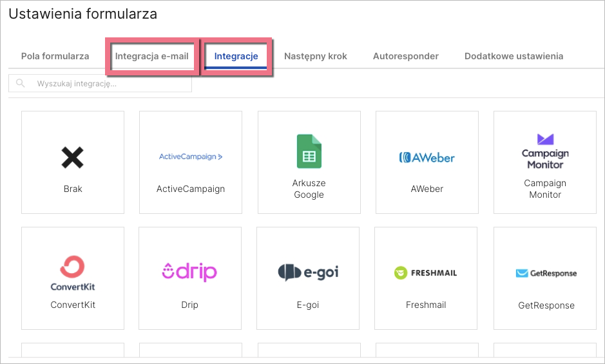Select the Integracje tab
Screen dimensions: 605x364
[236, 56]
